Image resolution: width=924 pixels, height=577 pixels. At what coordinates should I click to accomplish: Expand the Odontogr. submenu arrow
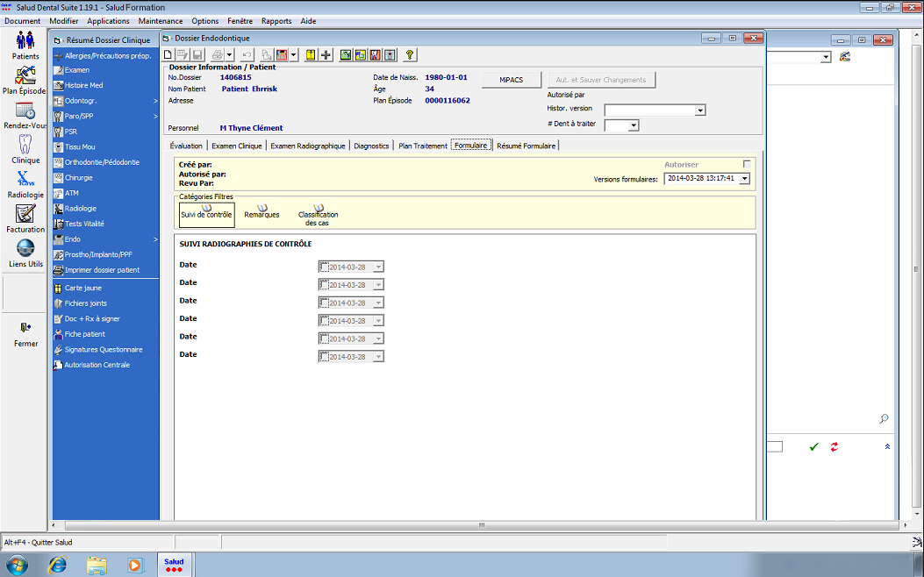[x=155, y=101]
